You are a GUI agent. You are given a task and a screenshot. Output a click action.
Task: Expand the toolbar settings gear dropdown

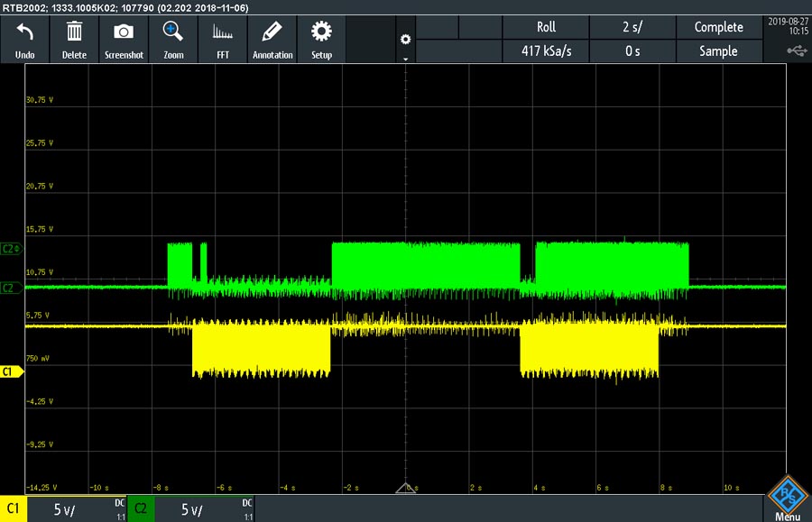pyautogui.click(x=405, y=40)
